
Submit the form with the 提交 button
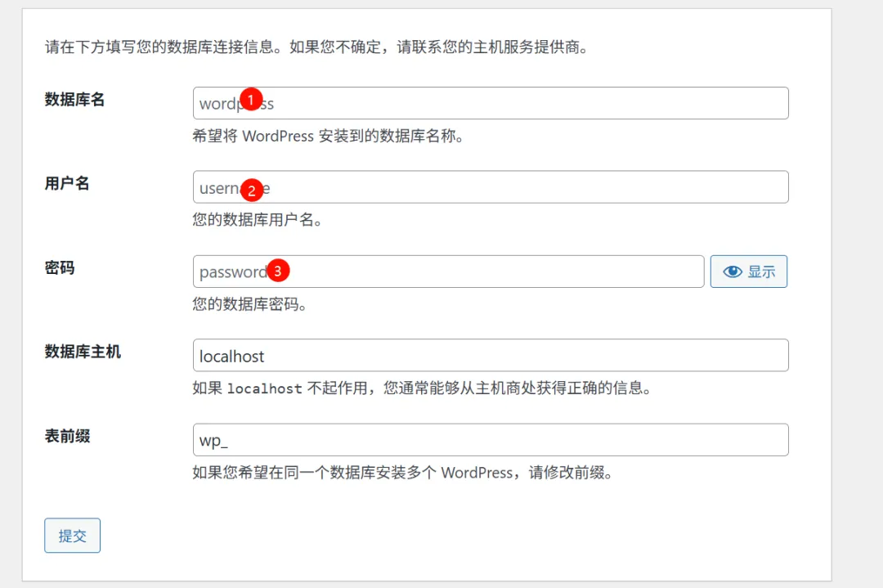pos(73,536)
